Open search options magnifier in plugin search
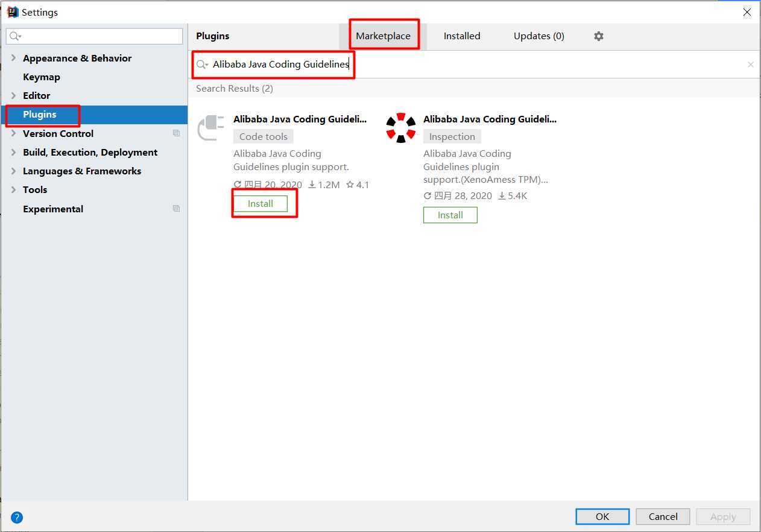Screen dimensions: 761x532 click(202, 65)
